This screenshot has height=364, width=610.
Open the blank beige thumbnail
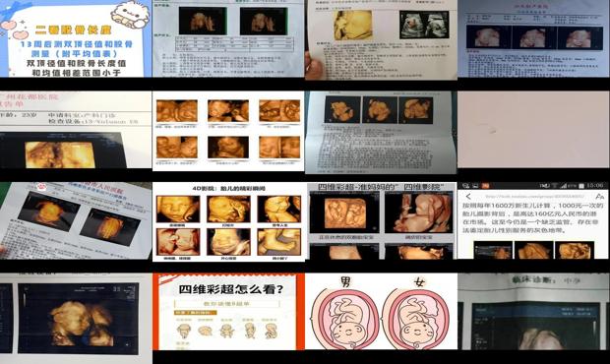pos(533,130)
